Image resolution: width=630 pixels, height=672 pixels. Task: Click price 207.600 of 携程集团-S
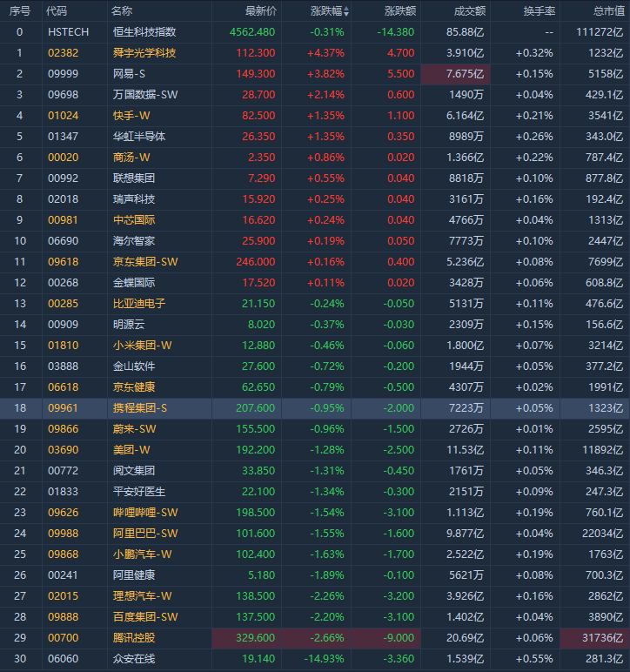point(256,408)
